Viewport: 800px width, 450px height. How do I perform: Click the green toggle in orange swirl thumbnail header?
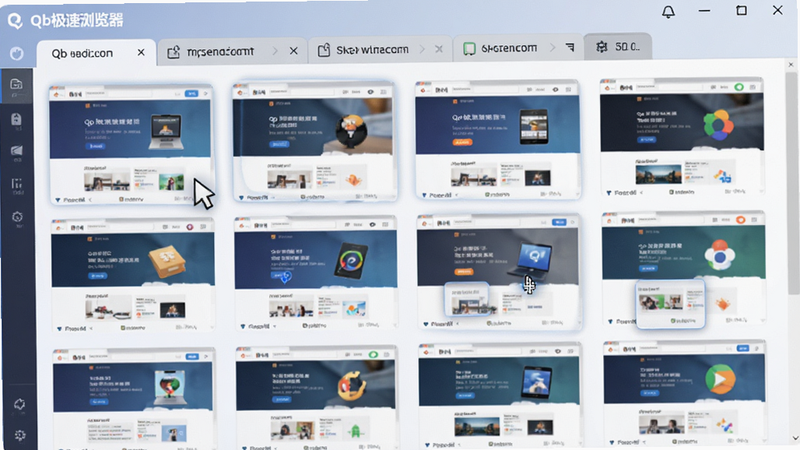point(373,355)
